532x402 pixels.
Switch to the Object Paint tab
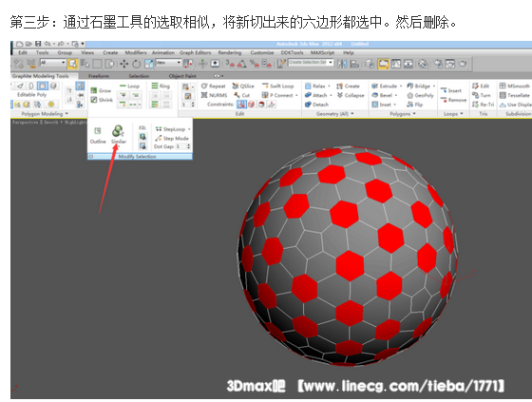point(182,76)
